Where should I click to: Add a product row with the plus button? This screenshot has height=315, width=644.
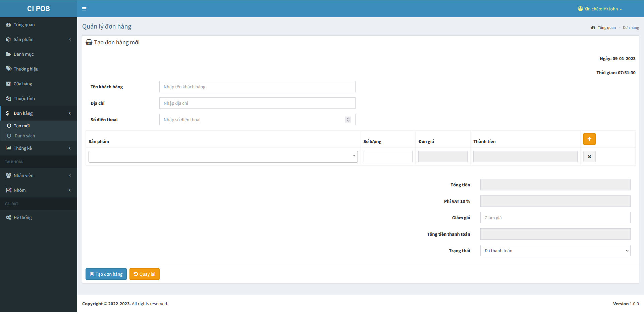coord(589,139)
